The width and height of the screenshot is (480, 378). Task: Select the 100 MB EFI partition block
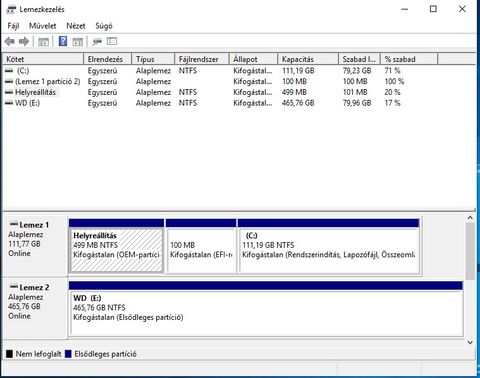point(201,246)
